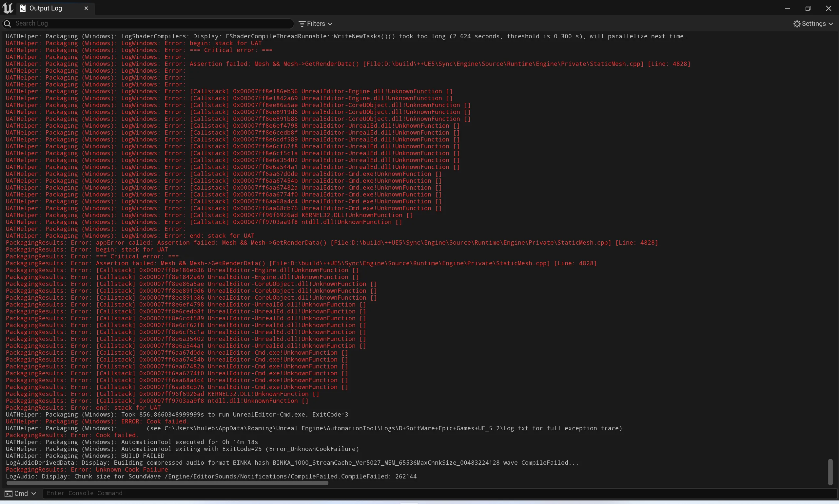Select the LogAudioDerivedData BINKA line
The image size is (839, 504).
pyautogui.click(x=292, y=462)
